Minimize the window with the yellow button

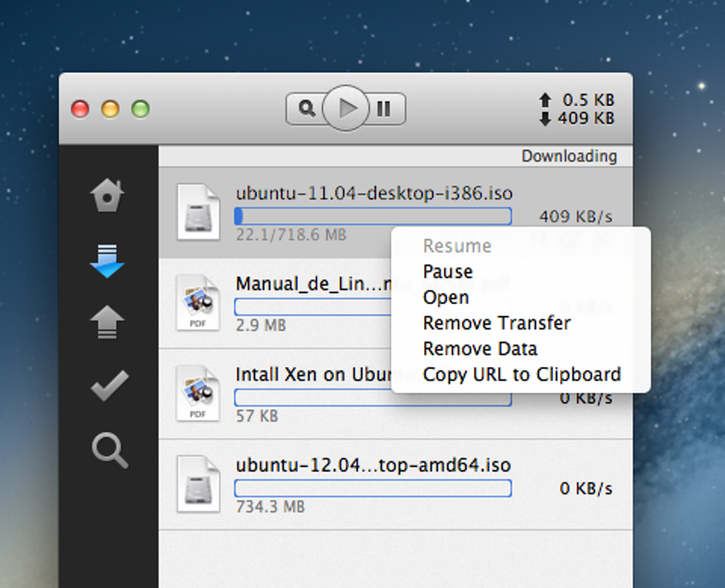(110, 109)
